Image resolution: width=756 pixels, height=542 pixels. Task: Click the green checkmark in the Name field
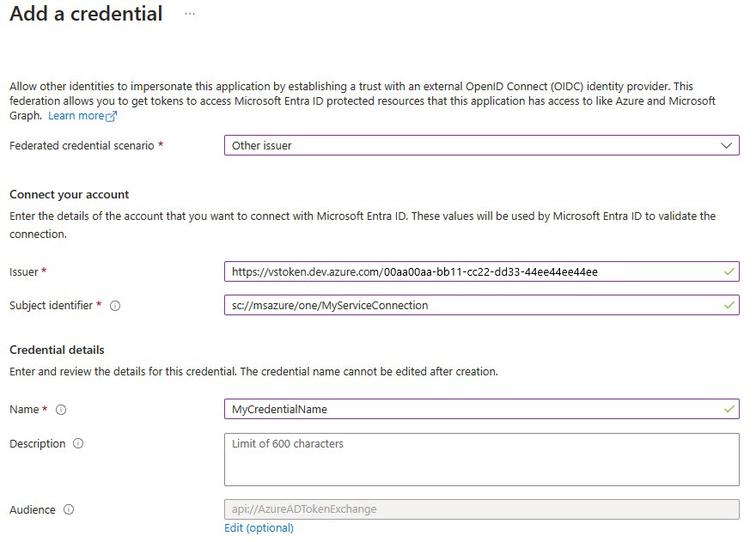click(x=729, y=410)
